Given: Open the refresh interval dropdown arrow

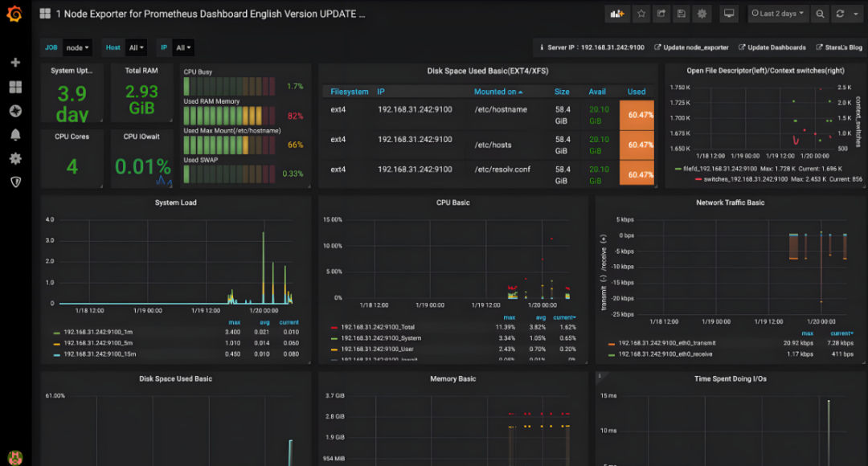Looking at the screenshot, I should 856,14.
